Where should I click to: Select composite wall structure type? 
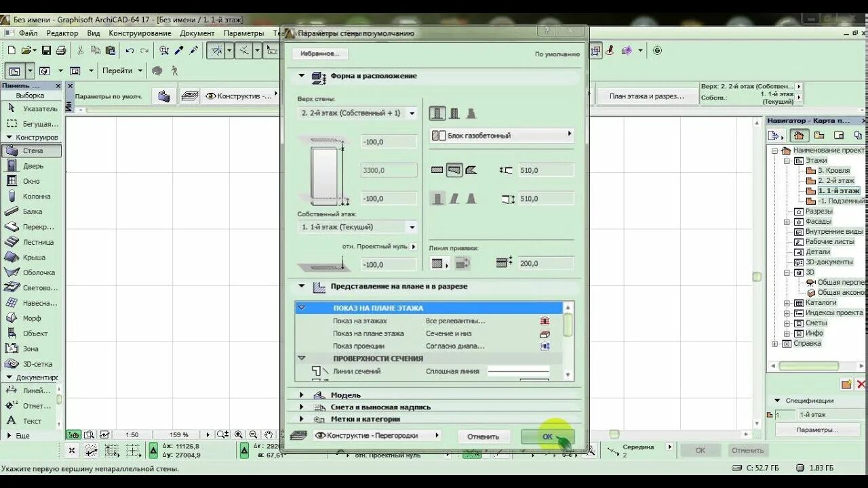coord(454,113)
